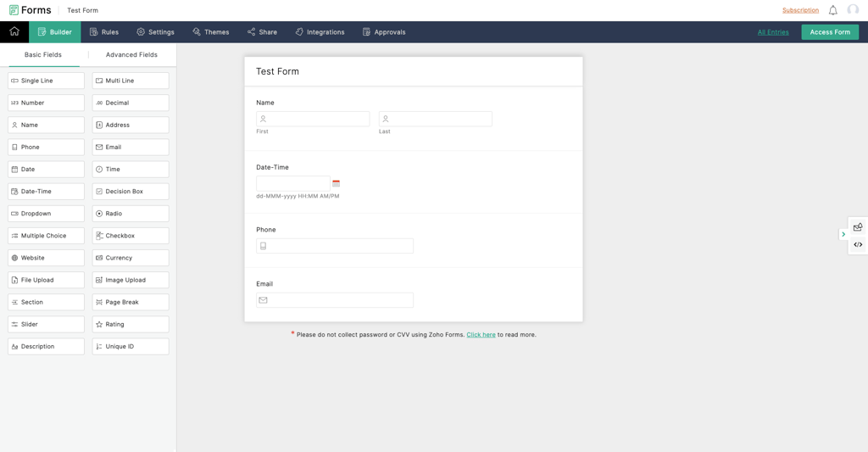Click the Date-Time input box

coord(293,183)
